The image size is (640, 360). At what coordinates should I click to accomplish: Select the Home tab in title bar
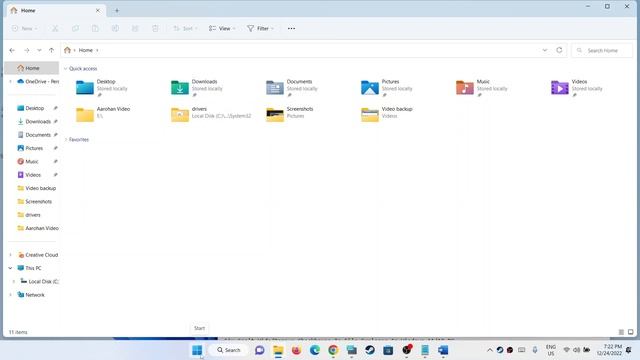pos(55,11)
